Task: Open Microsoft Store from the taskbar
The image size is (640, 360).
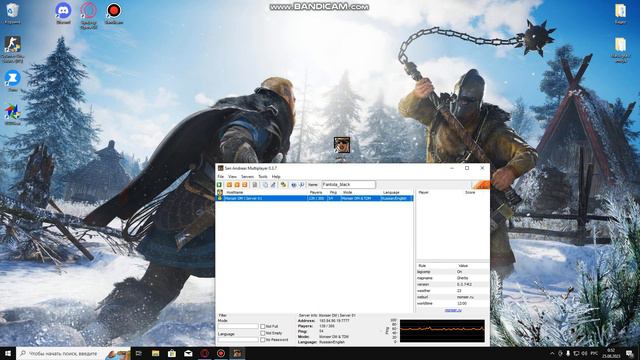Action: coord(172,353)
